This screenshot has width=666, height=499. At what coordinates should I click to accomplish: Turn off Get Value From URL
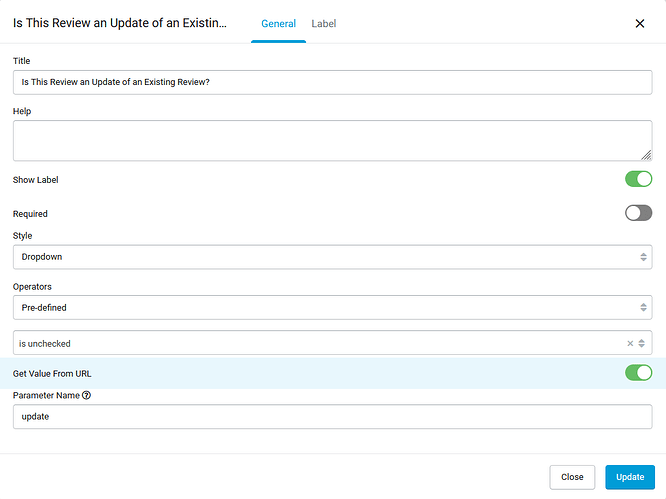coord(638,373)
